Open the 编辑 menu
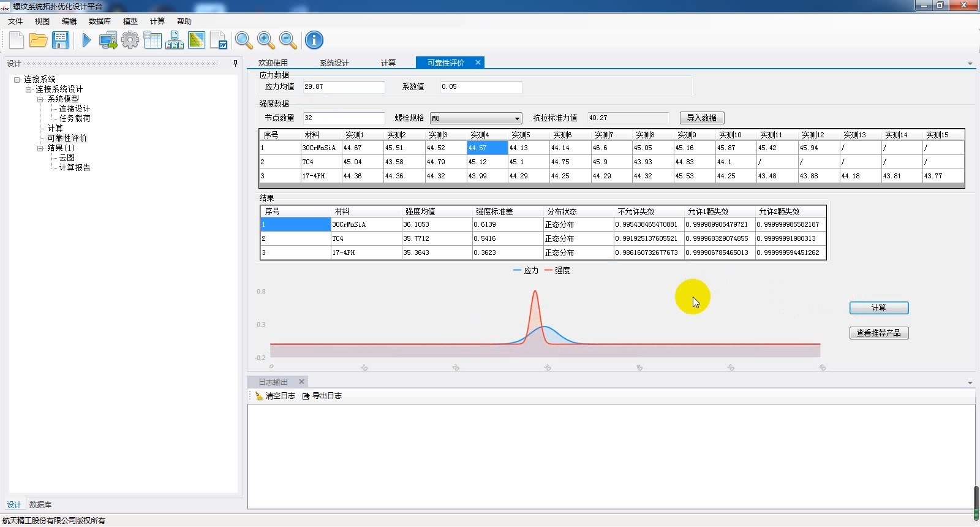This screenshot has height=527, width=980. [69, 21]
